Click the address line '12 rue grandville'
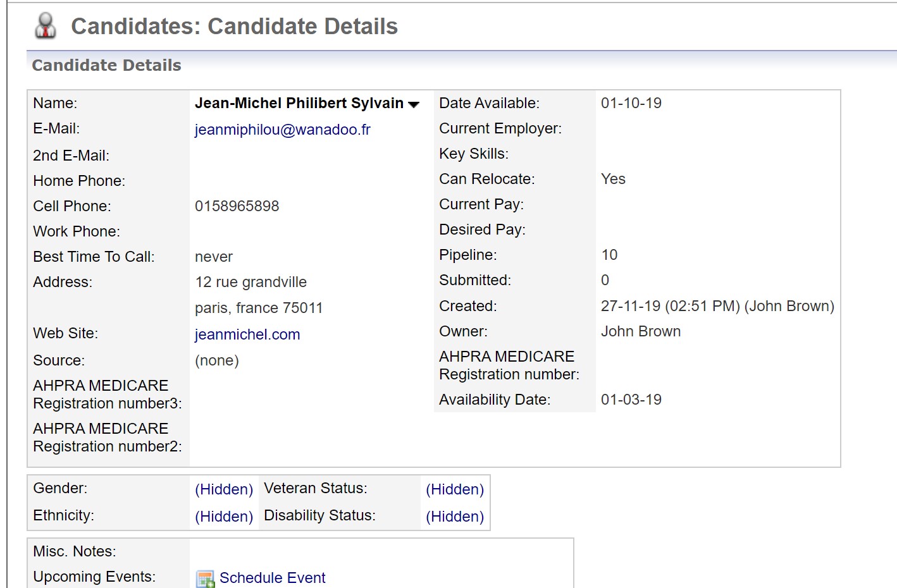 click(251, 282)
